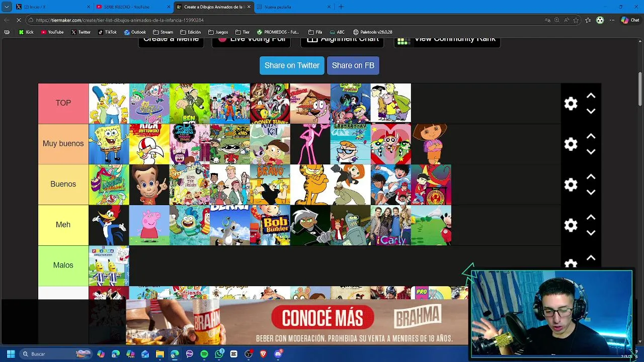Select Ben 10 thumbnail in TOP
This screenshot has height=362, width=644.
pos(190,104)
